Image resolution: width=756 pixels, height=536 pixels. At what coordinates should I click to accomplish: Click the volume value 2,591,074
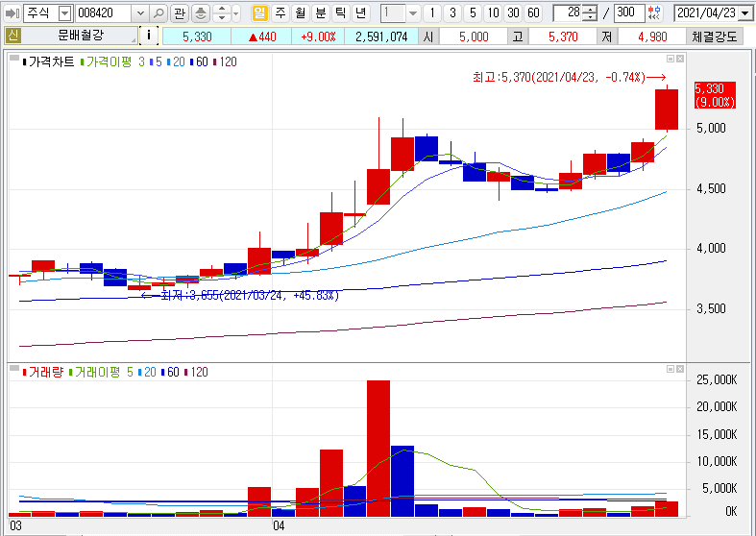click(381, 37)
